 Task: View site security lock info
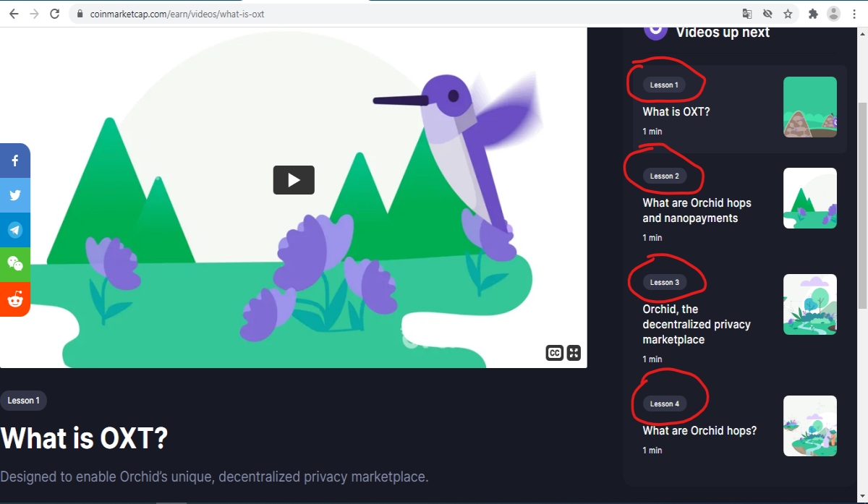[80, 14]
